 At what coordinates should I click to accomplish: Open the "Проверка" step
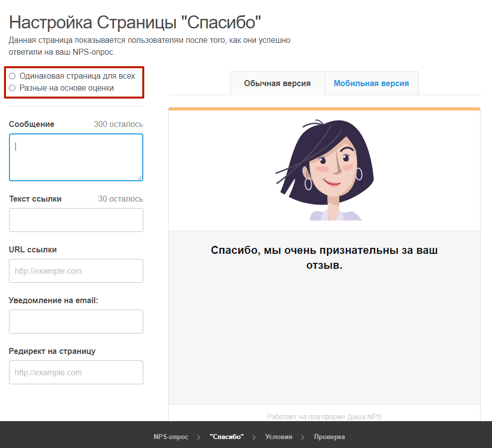329,437
